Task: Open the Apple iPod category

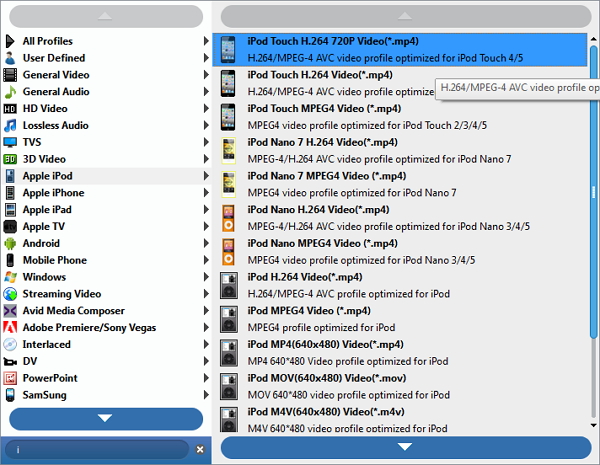Action: click(x=107, y=176)
